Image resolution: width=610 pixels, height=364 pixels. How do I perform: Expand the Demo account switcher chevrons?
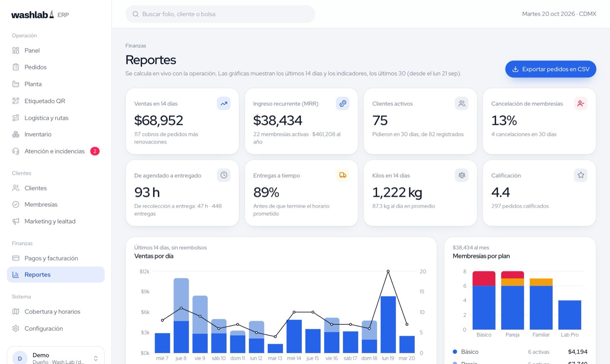click(96, 359)
